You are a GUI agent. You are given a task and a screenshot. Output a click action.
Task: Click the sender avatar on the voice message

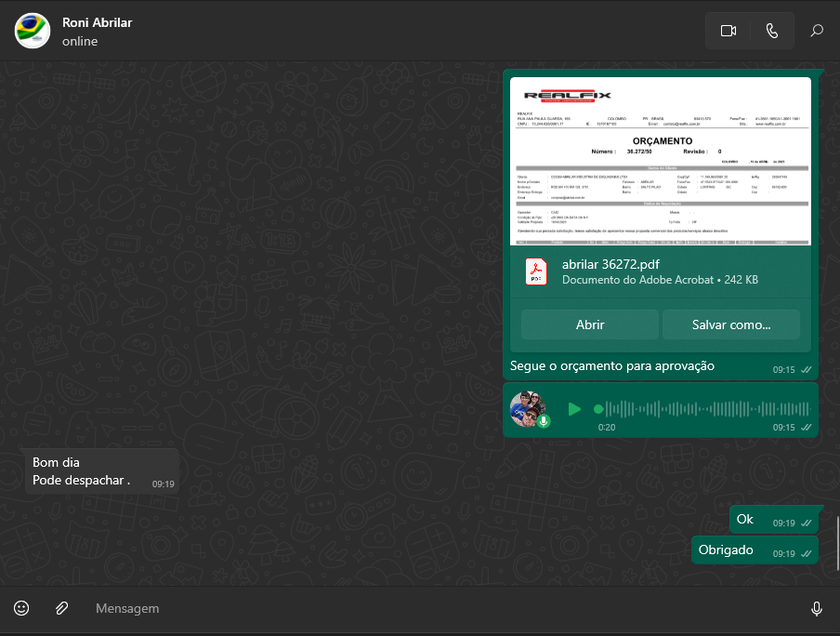[x=527, y=409]
